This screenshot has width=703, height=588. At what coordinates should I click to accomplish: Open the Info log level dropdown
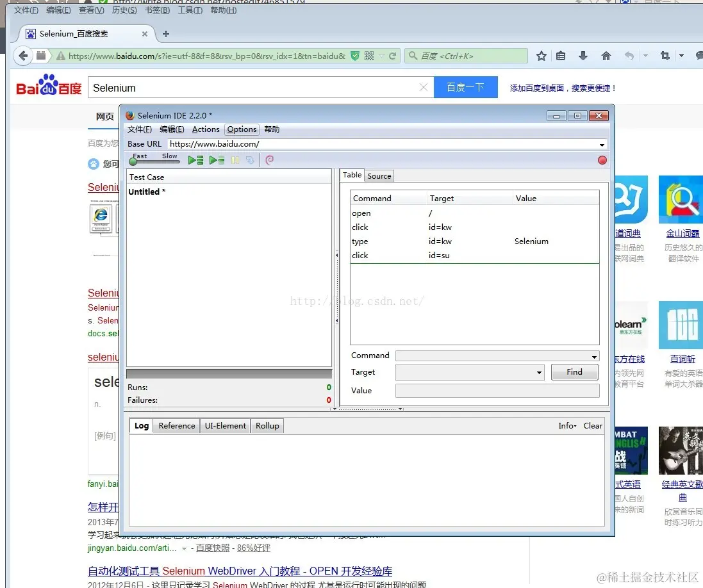(x=567, y=426)
